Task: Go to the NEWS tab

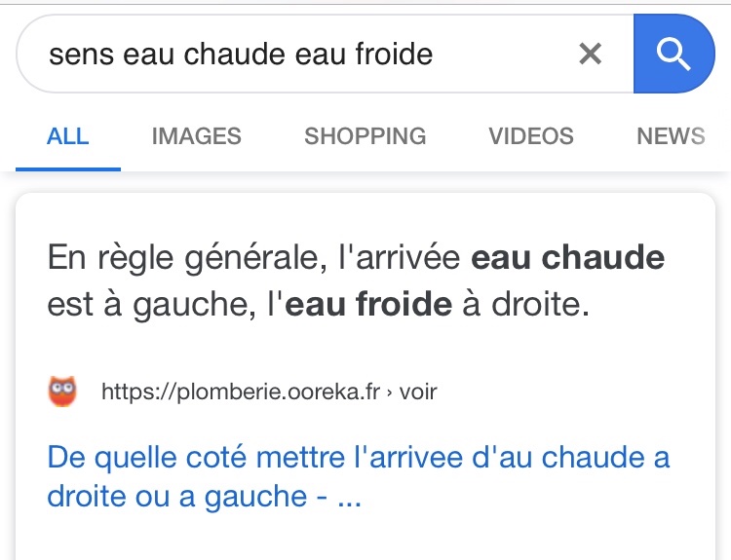Action: coord(671,136)
